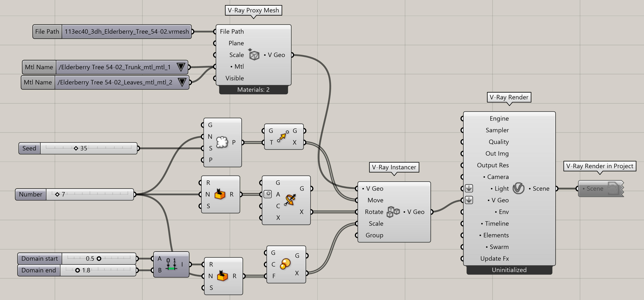
Task: Click the V-Ray Instancer cubes icon
Action: click(393, 212)
